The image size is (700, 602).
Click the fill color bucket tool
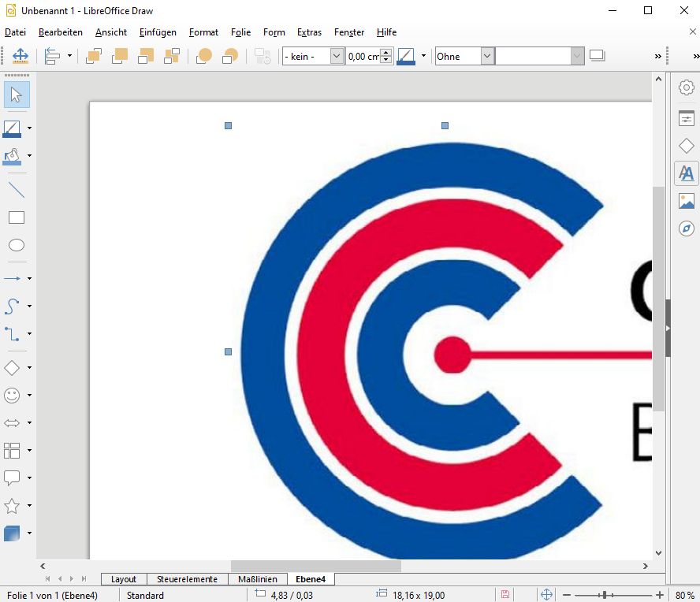12,156
